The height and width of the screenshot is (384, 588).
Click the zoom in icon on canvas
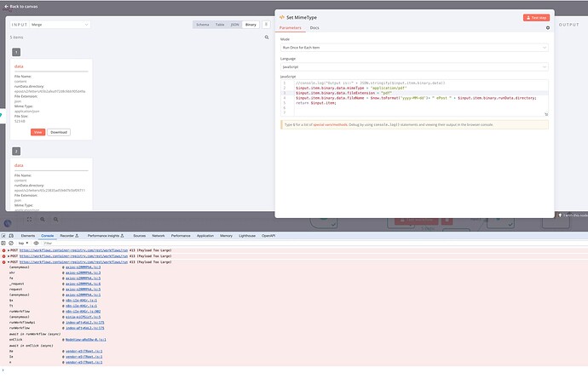pyautogui.click(x=42, y=218)
